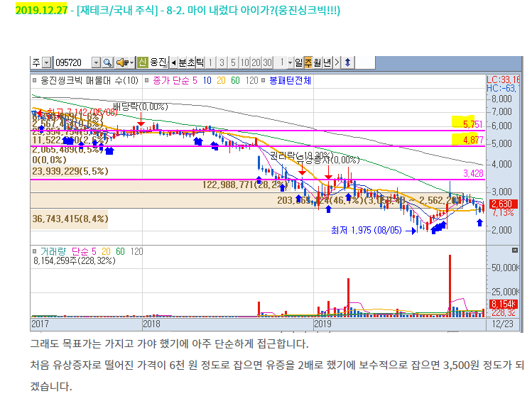Click the 최저 1,975 (08/05) annotation

pos(367,231)
